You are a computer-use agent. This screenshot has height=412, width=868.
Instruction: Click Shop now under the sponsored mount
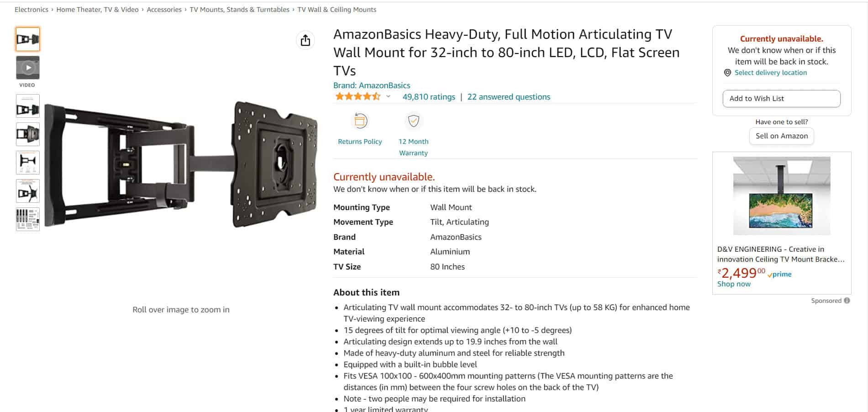[733, 284]
